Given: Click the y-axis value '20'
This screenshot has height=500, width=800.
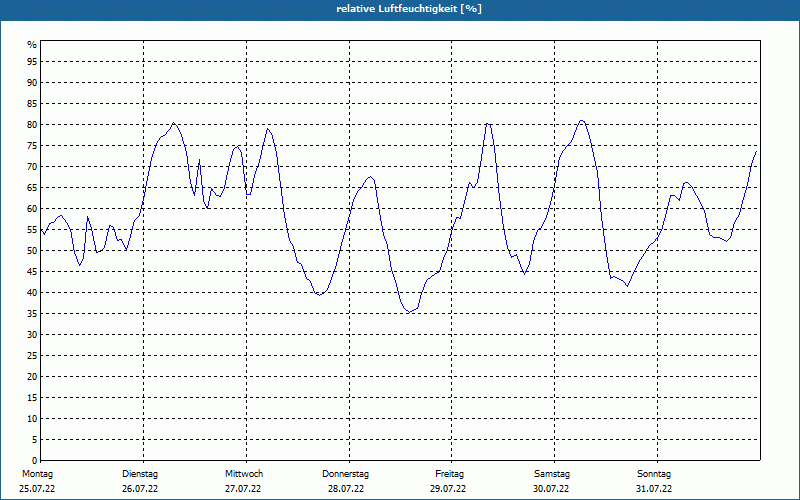Looking at the screenshot, I should (32, 377).
